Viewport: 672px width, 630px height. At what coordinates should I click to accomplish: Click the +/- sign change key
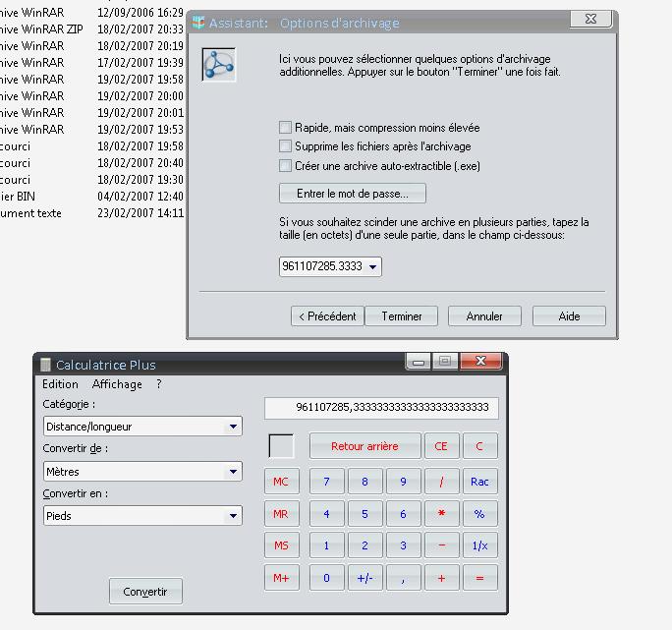coord(364,578)
